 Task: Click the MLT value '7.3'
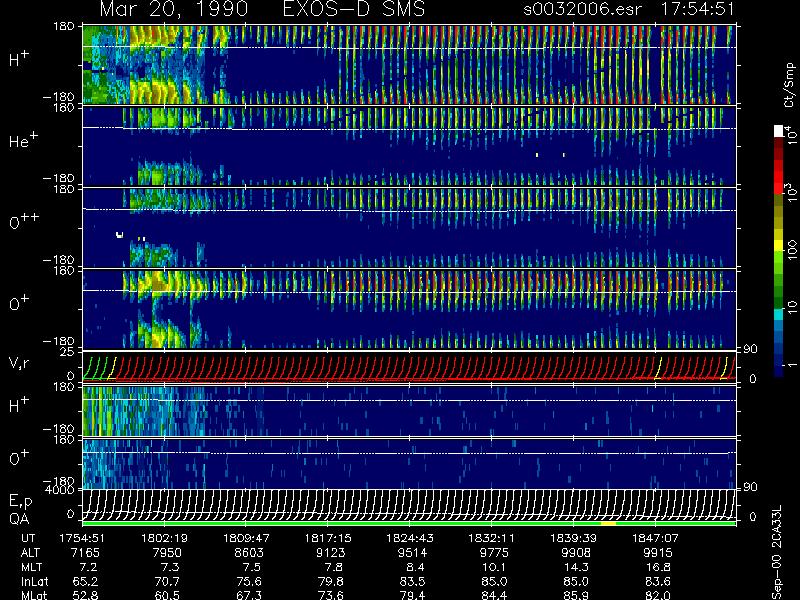click(x=170, y=567)
